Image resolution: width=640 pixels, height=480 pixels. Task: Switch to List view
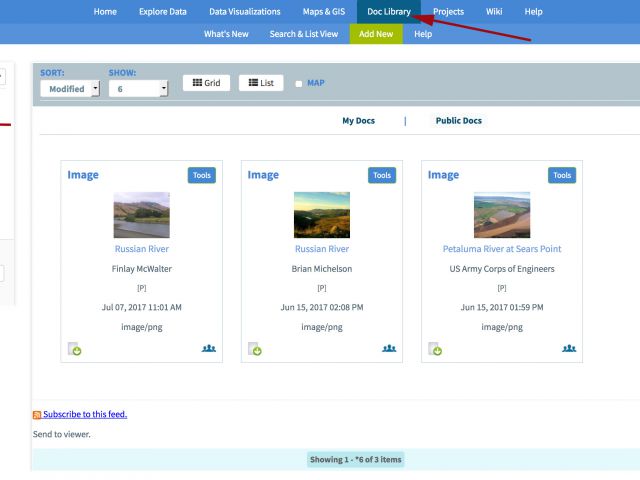click(261, 83)
